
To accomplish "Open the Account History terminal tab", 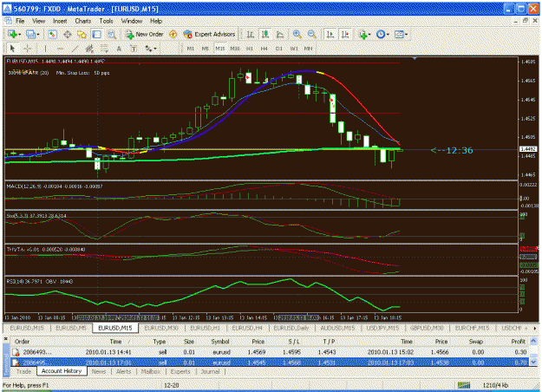I will [62, 371].
